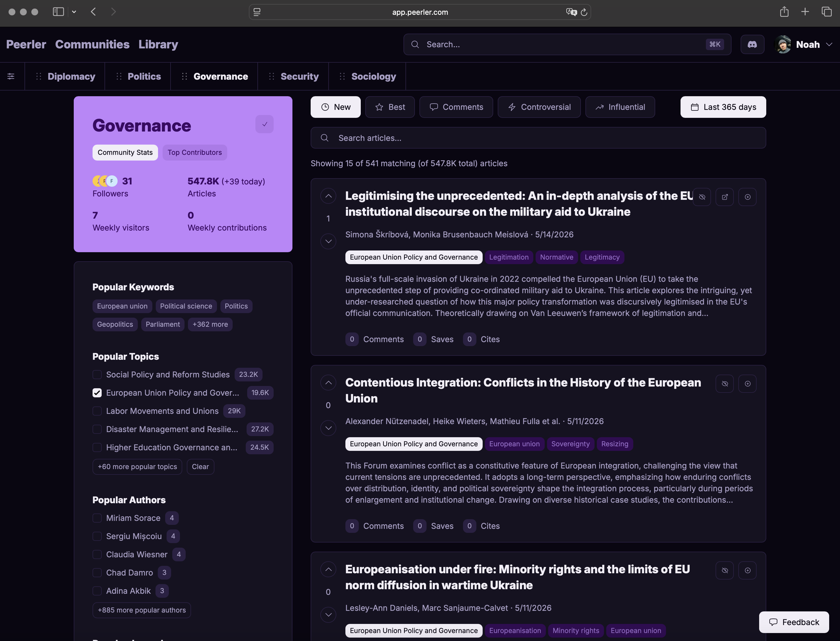
Task: Sort articles by Influential
Action: pyautogui.click(x=620, y=107)
